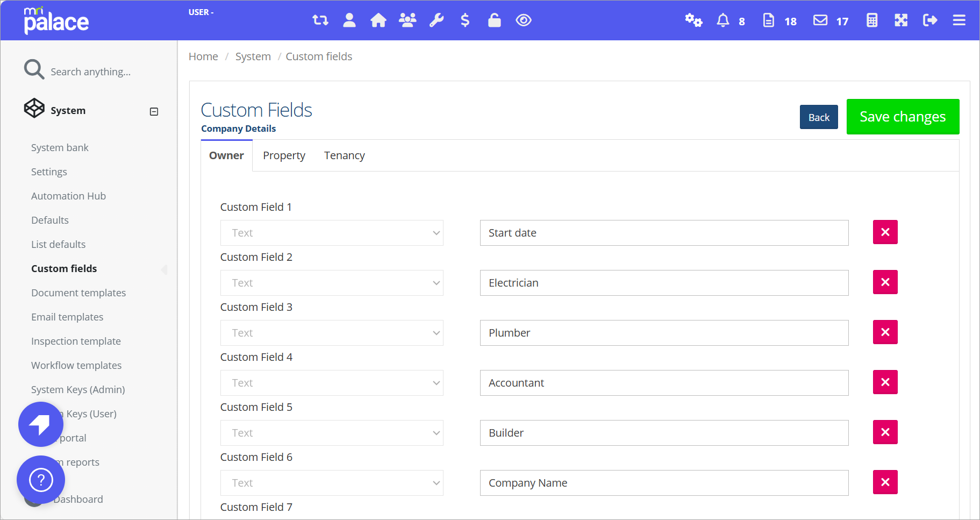Switch to the Property tab
The height and width of the screenshot is (520, 980).
click(x=284, y=155)
